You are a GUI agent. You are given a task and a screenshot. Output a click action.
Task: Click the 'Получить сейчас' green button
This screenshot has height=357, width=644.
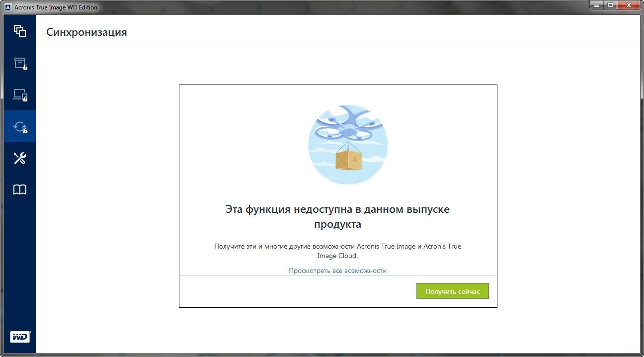tap(452, 291)
